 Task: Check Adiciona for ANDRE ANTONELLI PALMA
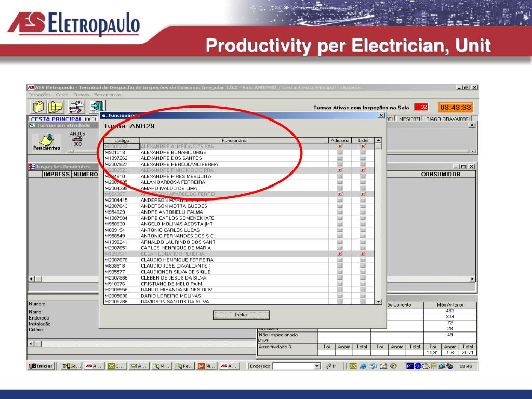coord(340,212)
